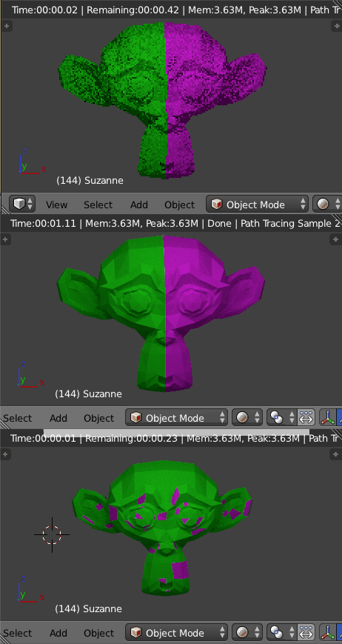The image size is (342, 644).
Task: Toggle the 3D manipulator axes in the middle viewport
Action: [328, 418]
